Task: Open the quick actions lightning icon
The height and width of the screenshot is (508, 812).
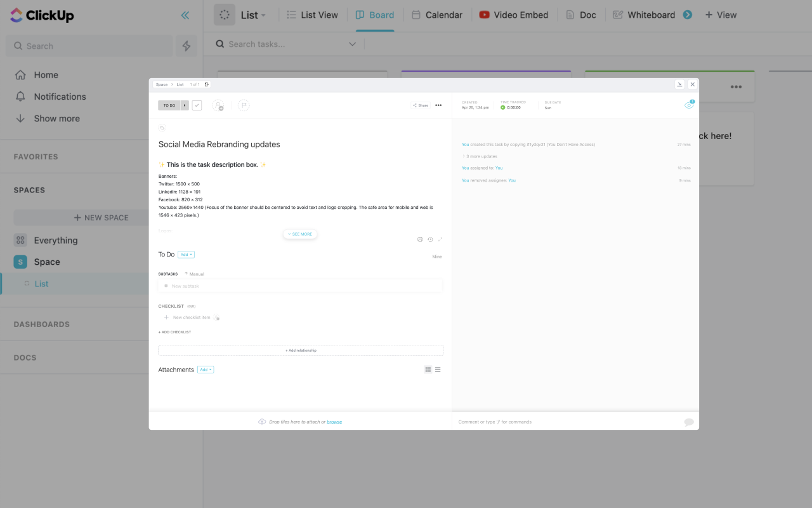Action: [x=186, y=46]
